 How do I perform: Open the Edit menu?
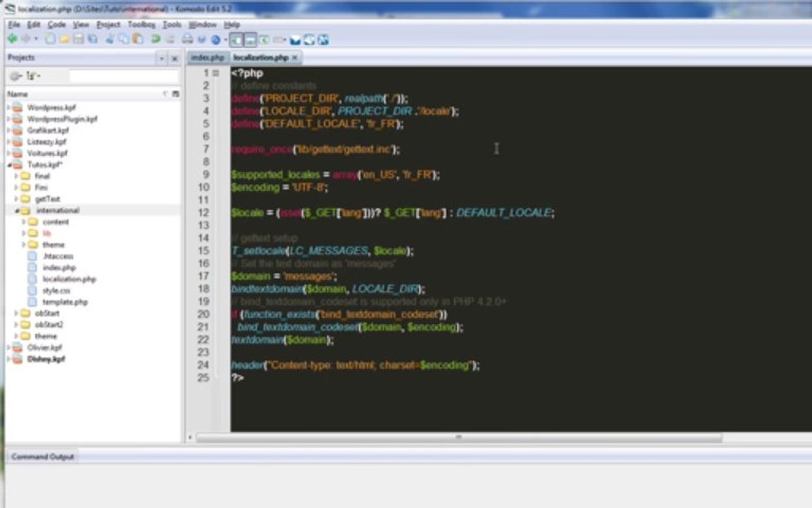click(34, 25)
